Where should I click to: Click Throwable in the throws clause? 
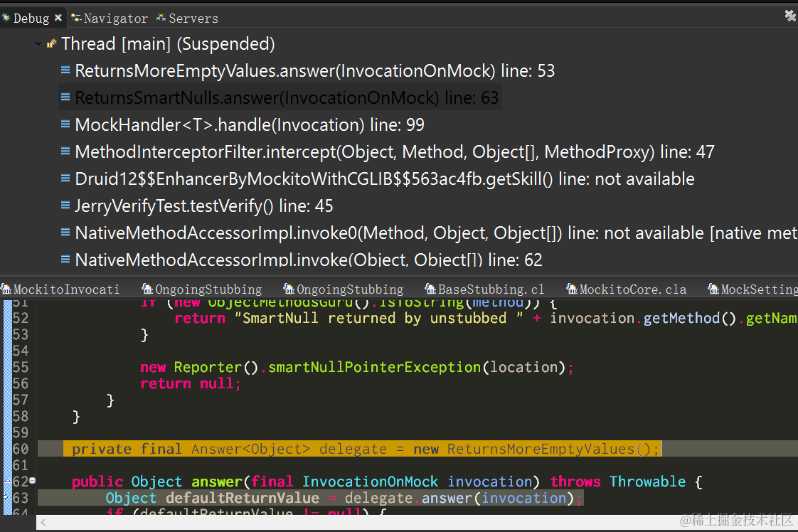coord(647,482)
